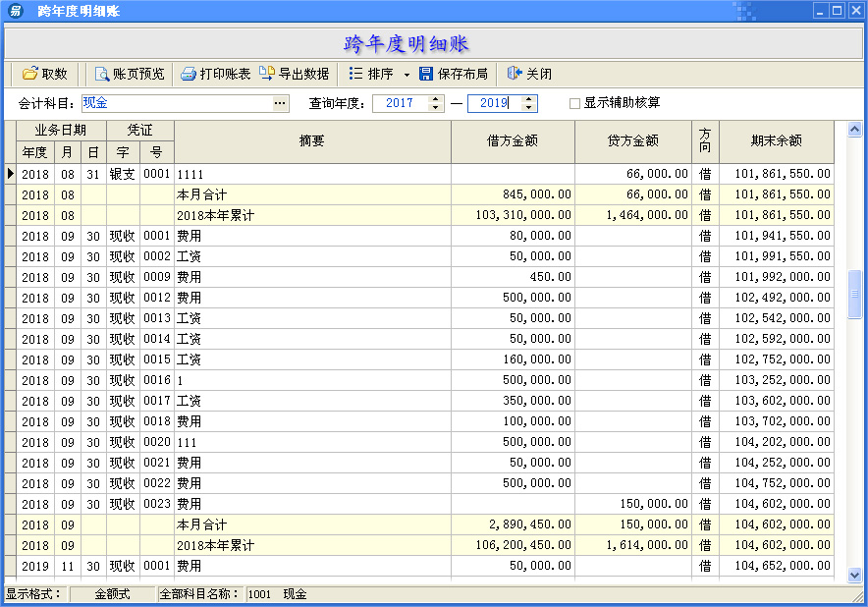Screen dimensions: 868x607
Task: Minimize the 跨年度明细账 window
Action: point(820,11)
